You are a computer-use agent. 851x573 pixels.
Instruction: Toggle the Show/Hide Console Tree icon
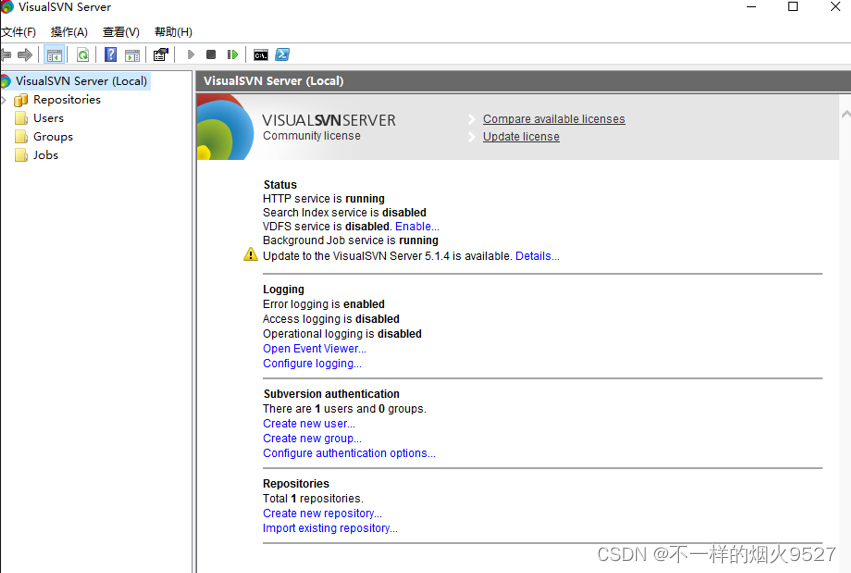click(55, 55)
